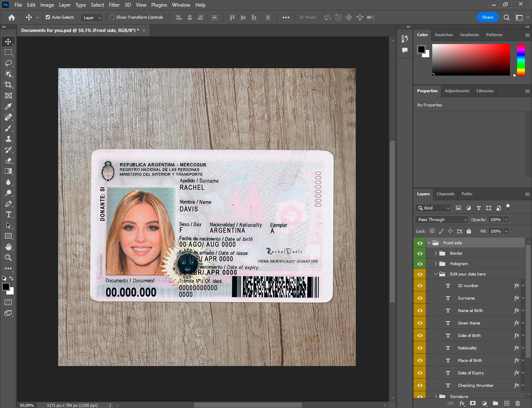Screen dimensions: 532x408
Task: Choose the Clone Stamp tool
Action: point(8,139)
